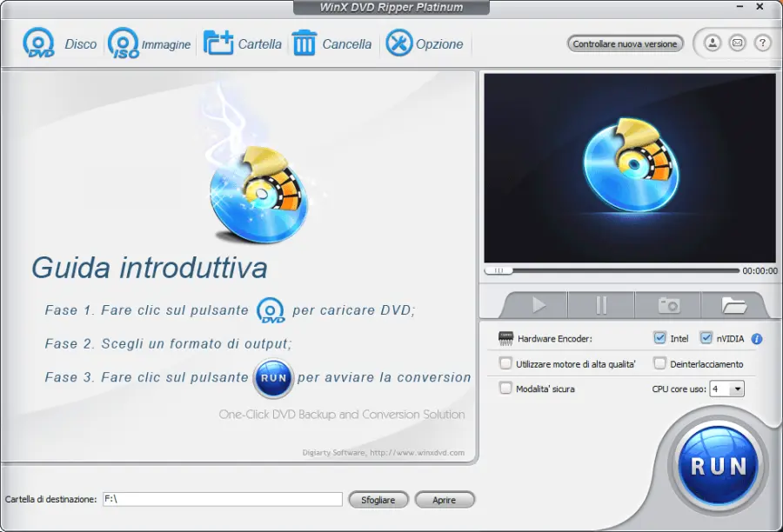Open the CPU core uso dropdown
783x532 pixels.
739,389
